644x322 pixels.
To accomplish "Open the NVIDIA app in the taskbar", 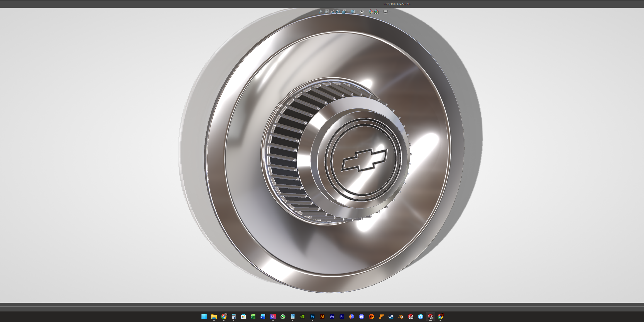I will (x=302, y=317).
